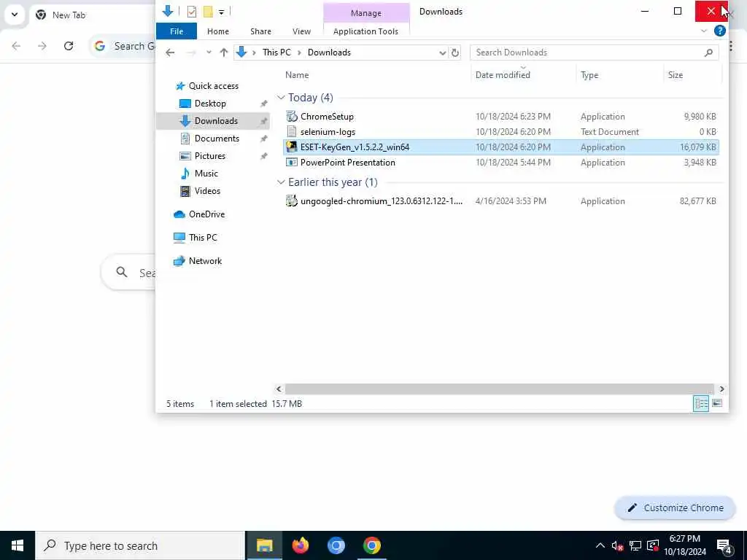Open the Application Tools tab
Screen dimensions: 747x560
[365, 31]
